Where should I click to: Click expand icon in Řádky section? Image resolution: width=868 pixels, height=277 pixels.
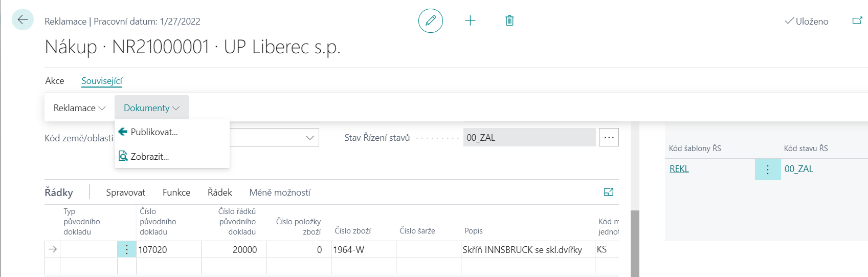pos(609,192)
